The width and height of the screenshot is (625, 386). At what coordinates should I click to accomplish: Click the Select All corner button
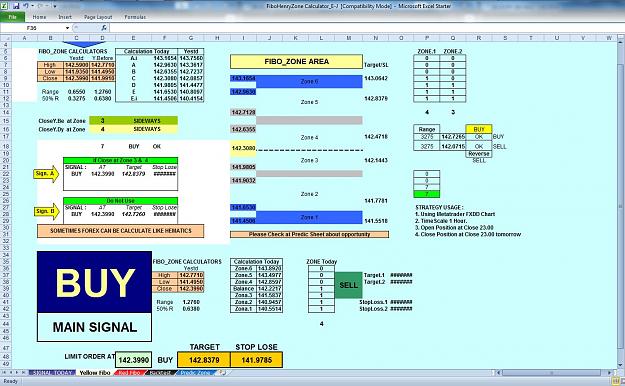[6, 38]
